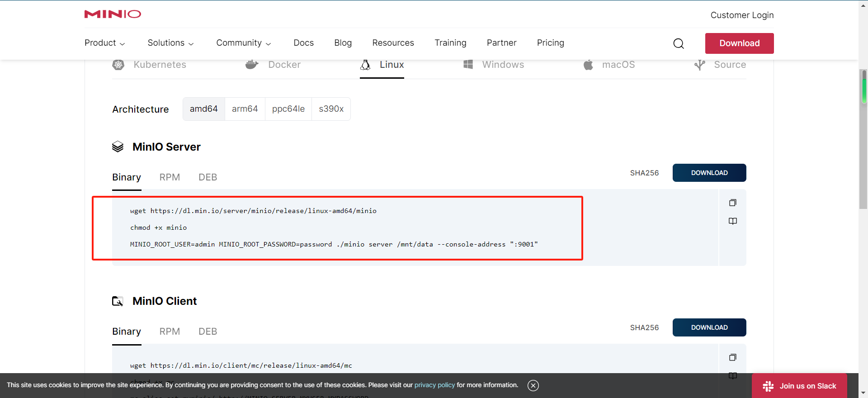Select RPM tab under MinIO Server
Viewport: 868px width, 398px height.
tap(170, 177)
